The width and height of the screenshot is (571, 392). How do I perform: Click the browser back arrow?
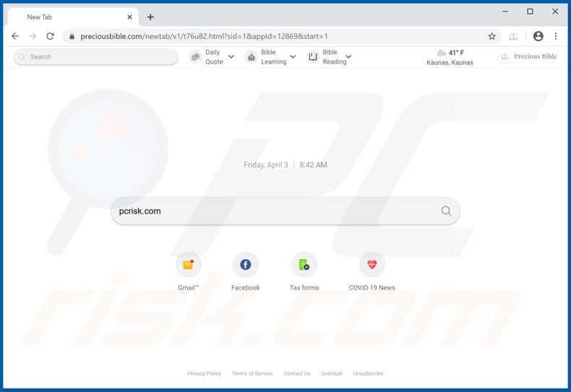coord(15,36)
